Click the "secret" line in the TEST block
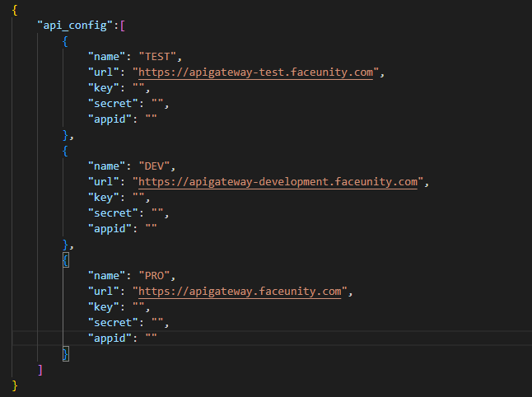This screenshot has width=532, height=397. coord(128,104)
